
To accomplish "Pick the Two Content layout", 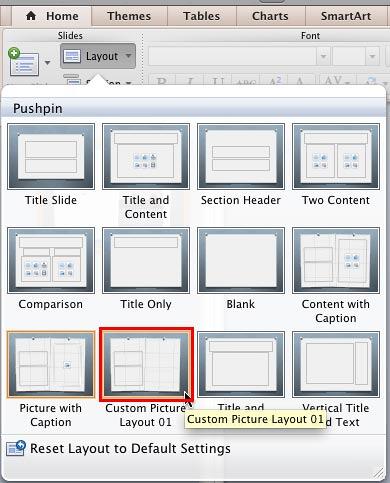I will point(336,156).
